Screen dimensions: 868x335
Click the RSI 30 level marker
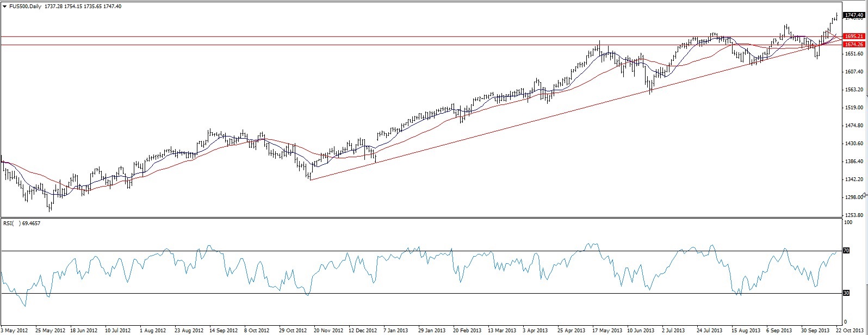846,293
